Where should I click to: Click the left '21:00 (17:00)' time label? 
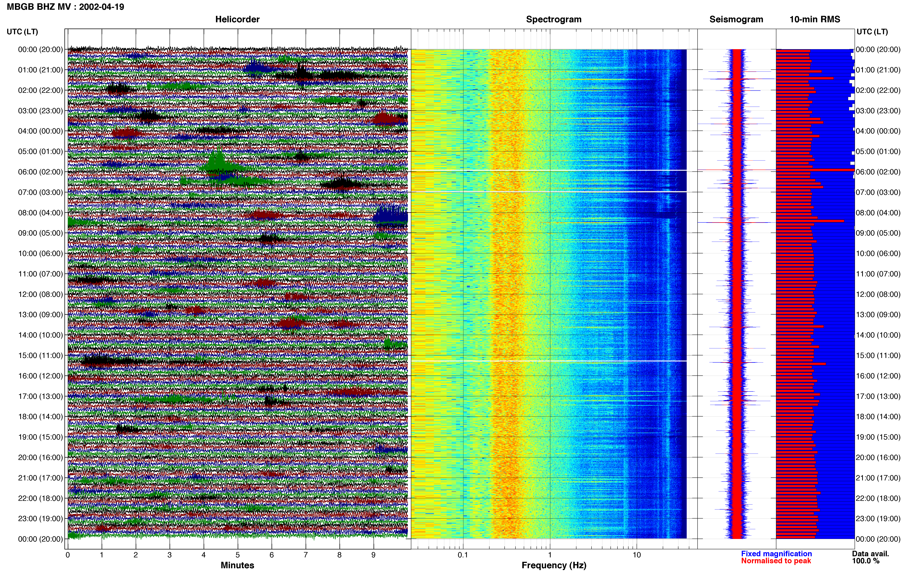pyautogui.click(x=41, y=478)
